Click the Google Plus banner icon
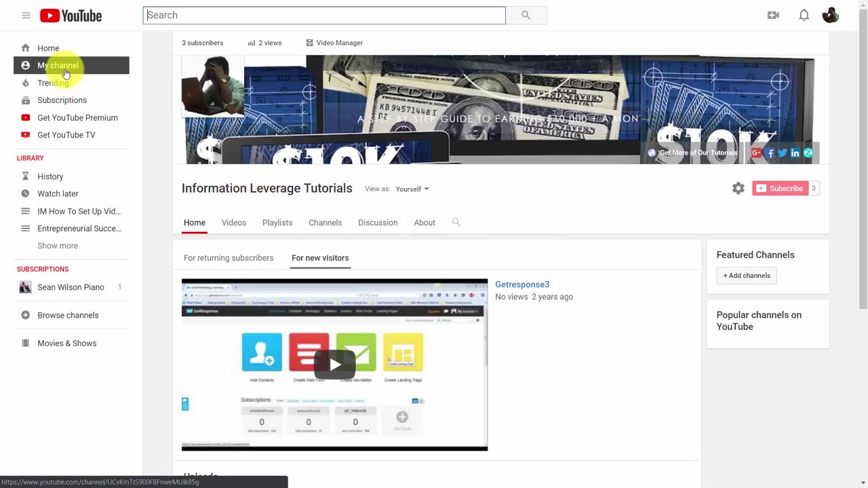This screenshot has width=868, height=488. (756, 153)
